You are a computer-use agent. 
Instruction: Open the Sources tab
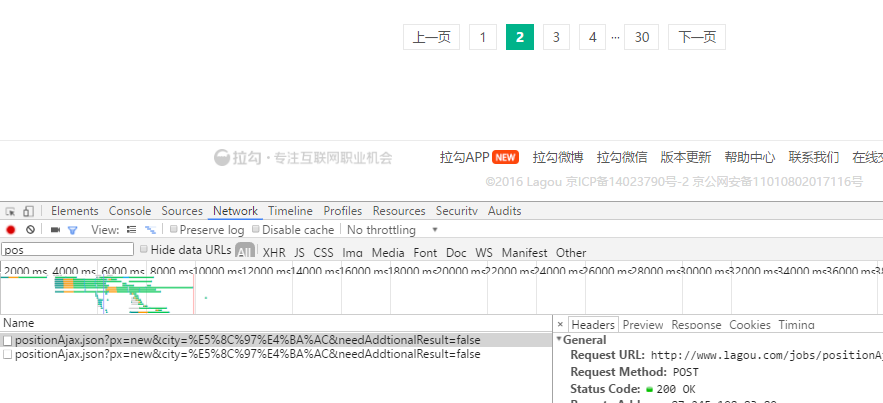(x=182, y=211)
